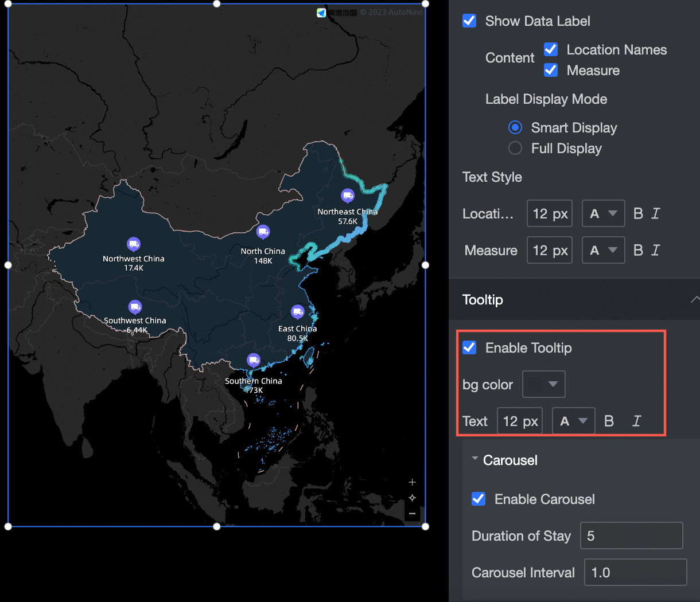The width and height of the screenshot is (700, 602).
Task: Bold the tooltip text
Action: point(609,421)
